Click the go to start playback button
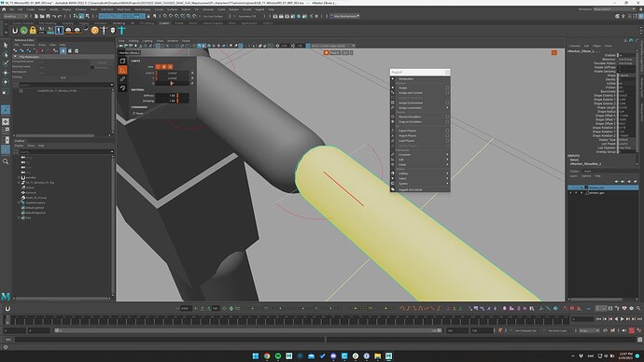644x362 pixels. (599, 319)
